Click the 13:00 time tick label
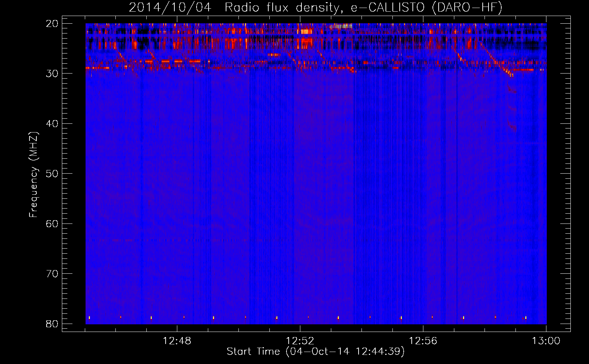Viewport: 589px width, 364px height. click(x=546, y=341)
